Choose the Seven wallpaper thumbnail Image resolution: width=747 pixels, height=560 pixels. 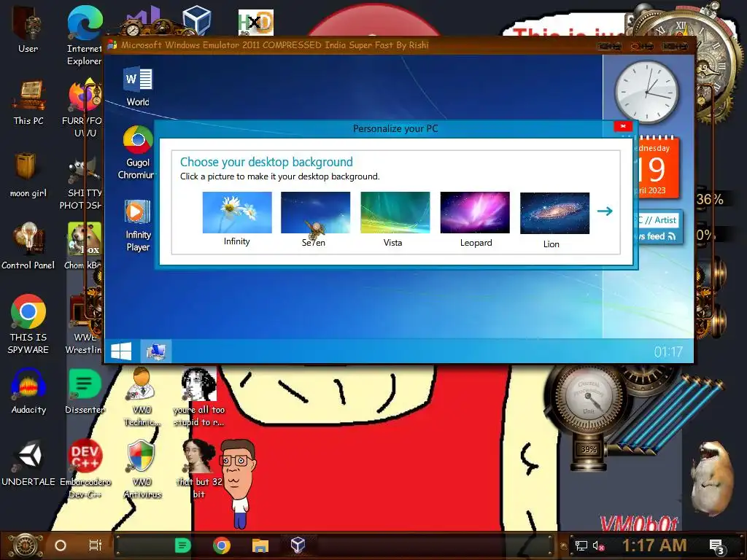coord(315,212)
